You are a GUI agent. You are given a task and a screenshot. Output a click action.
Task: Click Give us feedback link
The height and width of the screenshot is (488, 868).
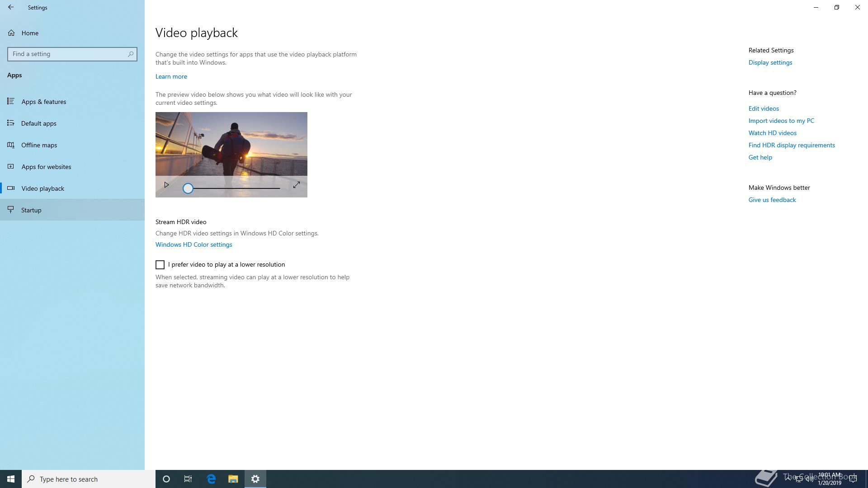772,200
